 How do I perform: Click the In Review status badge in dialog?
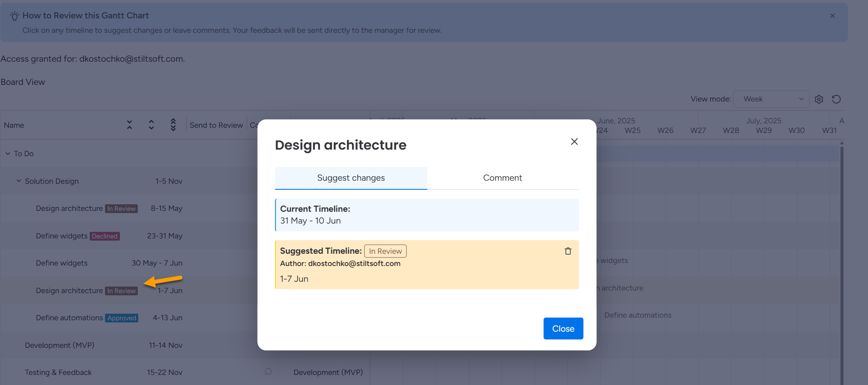pos(385,251)
